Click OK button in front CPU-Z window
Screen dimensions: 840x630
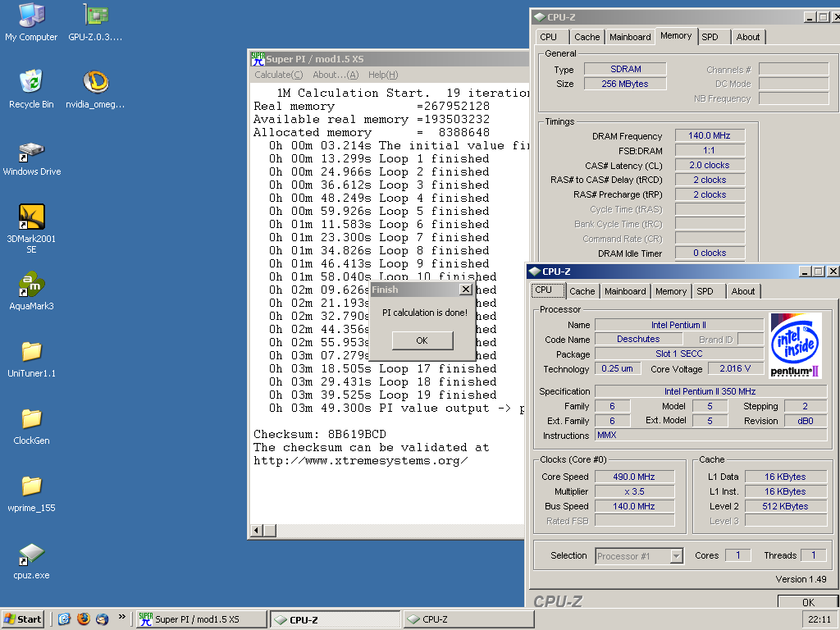coord(808,602)
